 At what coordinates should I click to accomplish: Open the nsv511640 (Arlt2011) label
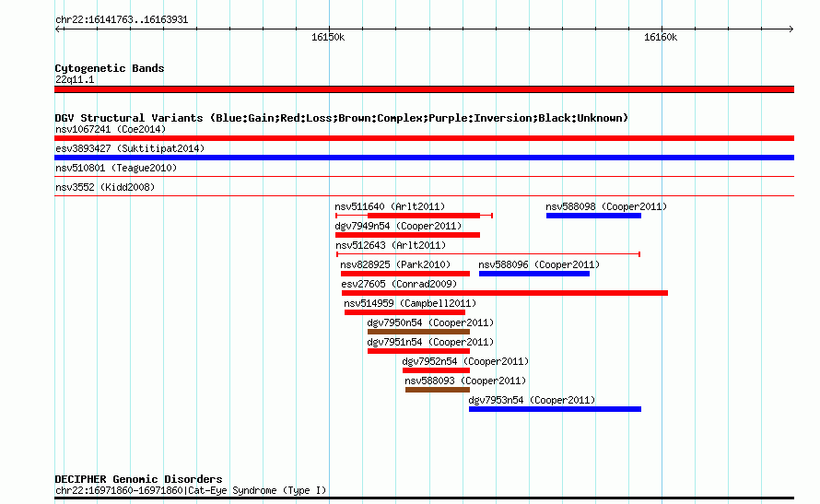point(390,206)
